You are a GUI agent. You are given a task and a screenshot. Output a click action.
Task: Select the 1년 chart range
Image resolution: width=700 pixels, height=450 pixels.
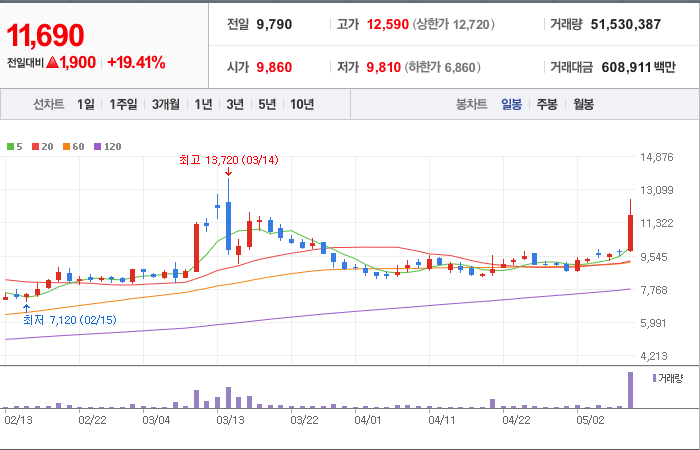point(203,104)
